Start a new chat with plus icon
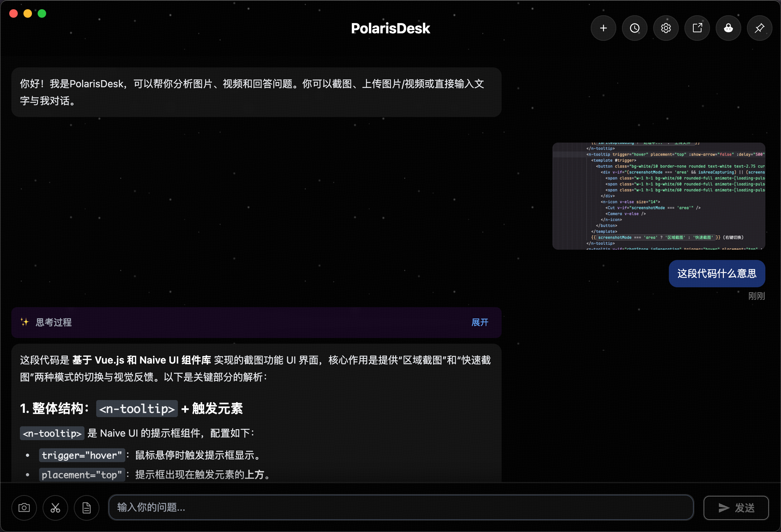This screenshot has height=532, width=781. click(x=603, y=28)
